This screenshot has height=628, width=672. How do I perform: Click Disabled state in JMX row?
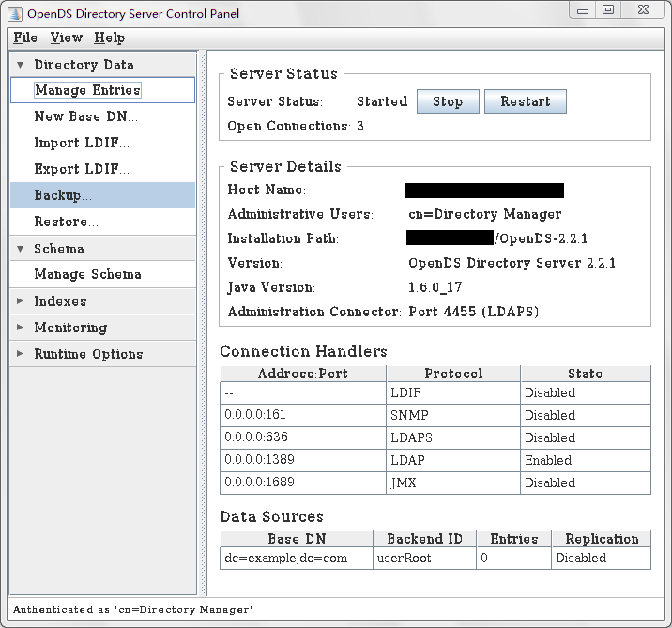tap(586, 482)
